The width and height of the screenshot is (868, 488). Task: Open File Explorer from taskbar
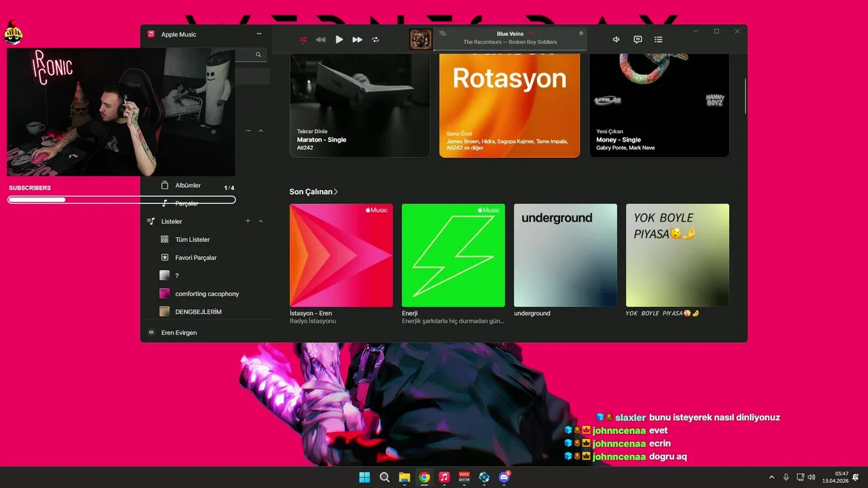coord(404,477)
